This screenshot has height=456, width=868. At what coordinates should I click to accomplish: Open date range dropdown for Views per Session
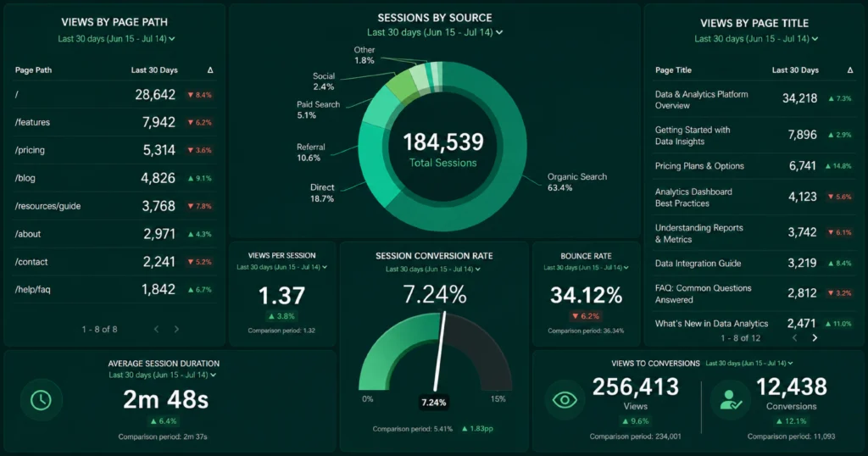pyautogui.click(x=281, y=267)
